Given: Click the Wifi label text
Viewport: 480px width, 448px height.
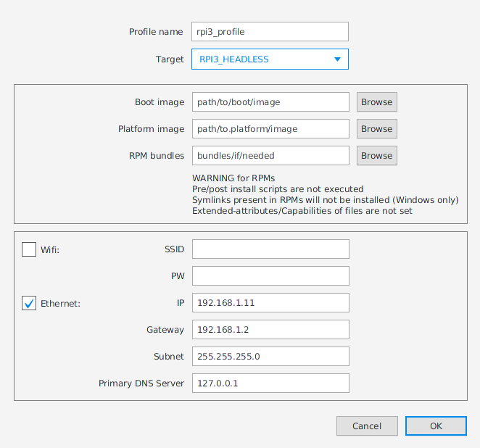Looking at the screenshot, I should [50, 249].
